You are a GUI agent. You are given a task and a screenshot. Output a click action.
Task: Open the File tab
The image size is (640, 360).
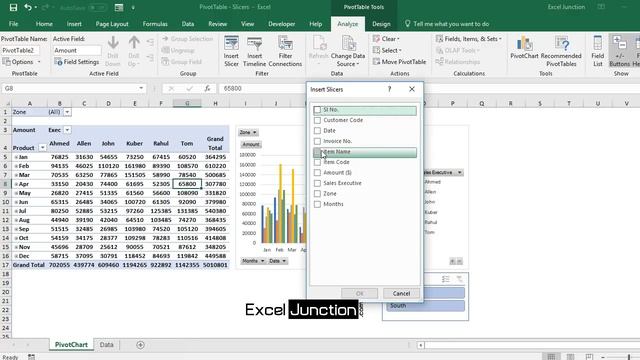coord(13,24)
